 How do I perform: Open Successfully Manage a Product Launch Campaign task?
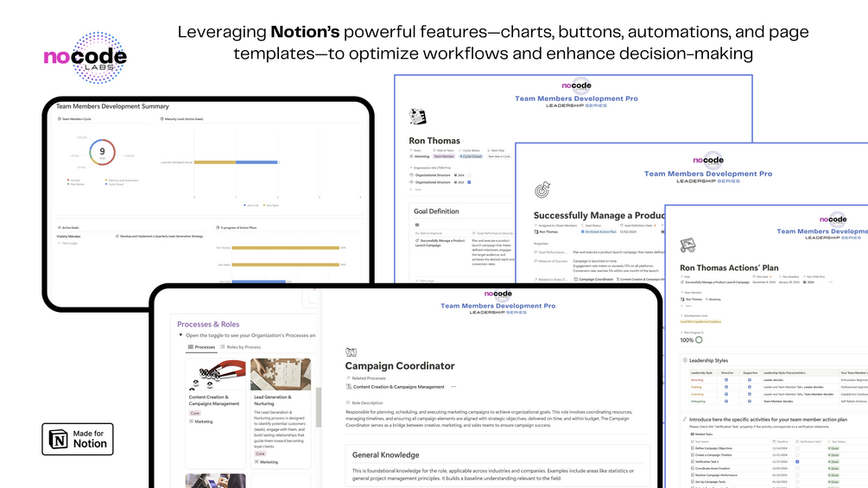coord(440,243)
